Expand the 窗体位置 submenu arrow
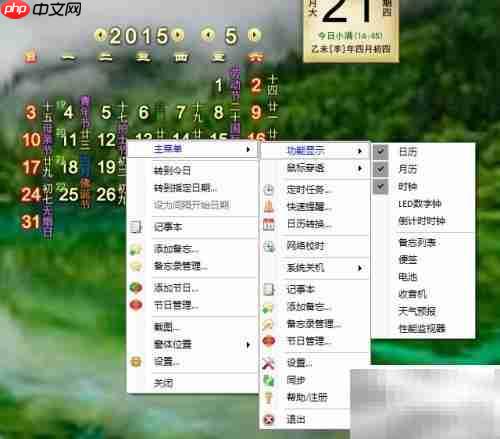 click(248, 344)
